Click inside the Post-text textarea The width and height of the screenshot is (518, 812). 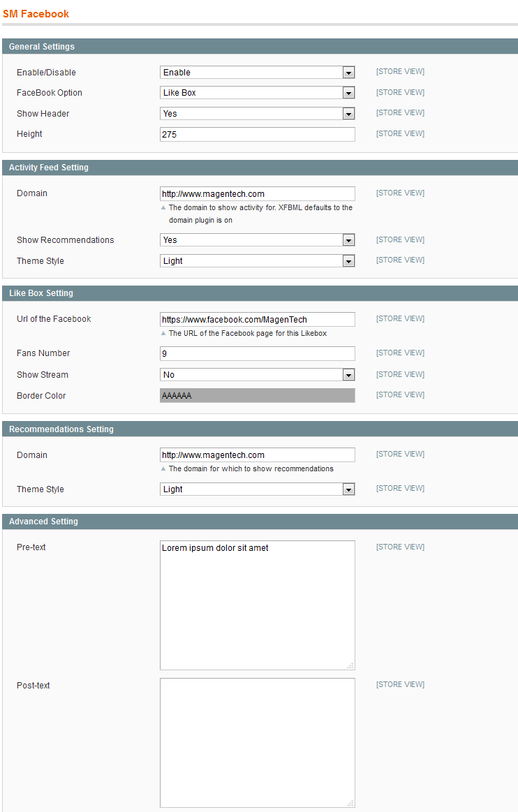tap(258, 743)
